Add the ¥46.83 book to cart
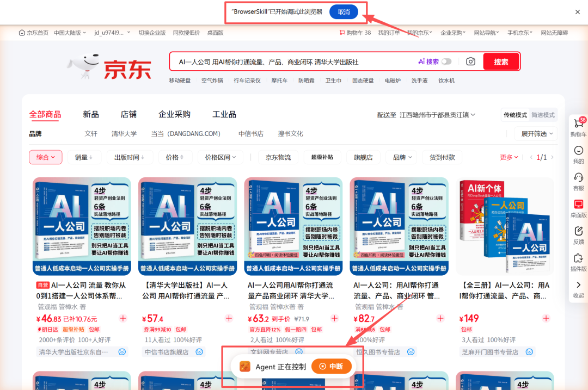 tap(123, 318)
